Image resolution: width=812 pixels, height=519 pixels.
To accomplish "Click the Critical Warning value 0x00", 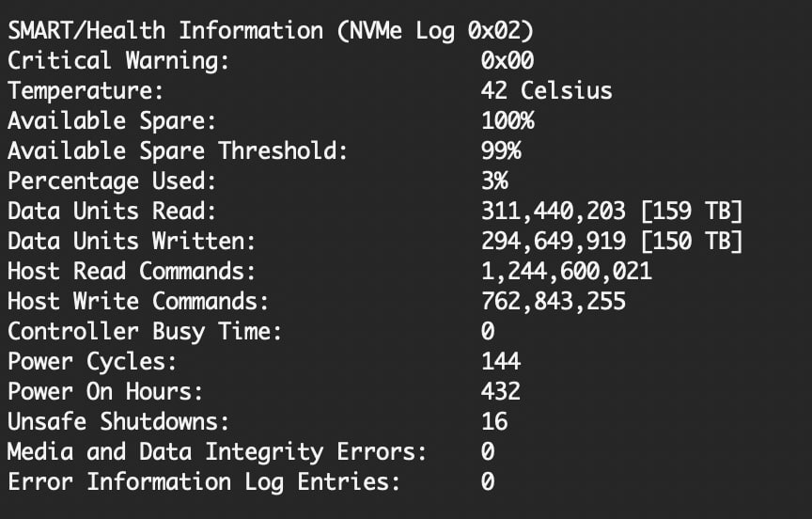I will point(507,60).
